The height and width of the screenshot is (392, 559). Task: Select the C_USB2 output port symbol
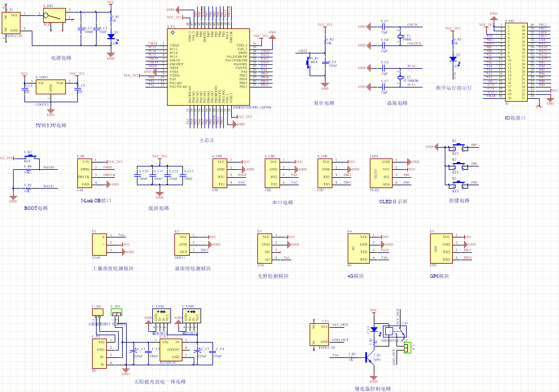192,316
